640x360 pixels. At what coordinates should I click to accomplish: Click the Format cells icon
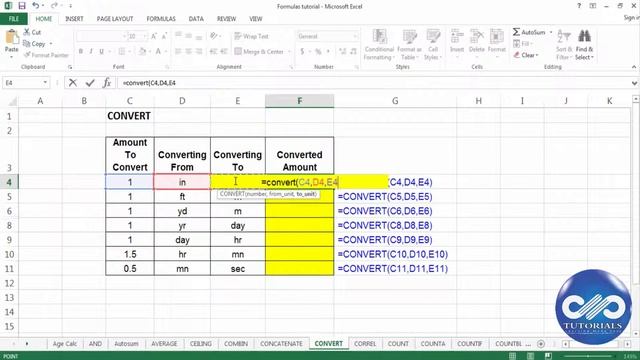496,36
